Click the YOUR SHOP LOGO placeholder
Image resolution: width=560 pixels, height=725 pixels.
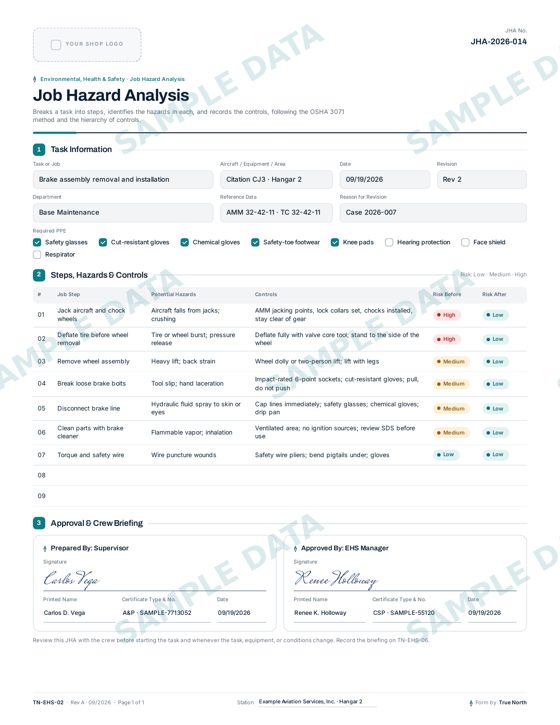tap(87, 44)
